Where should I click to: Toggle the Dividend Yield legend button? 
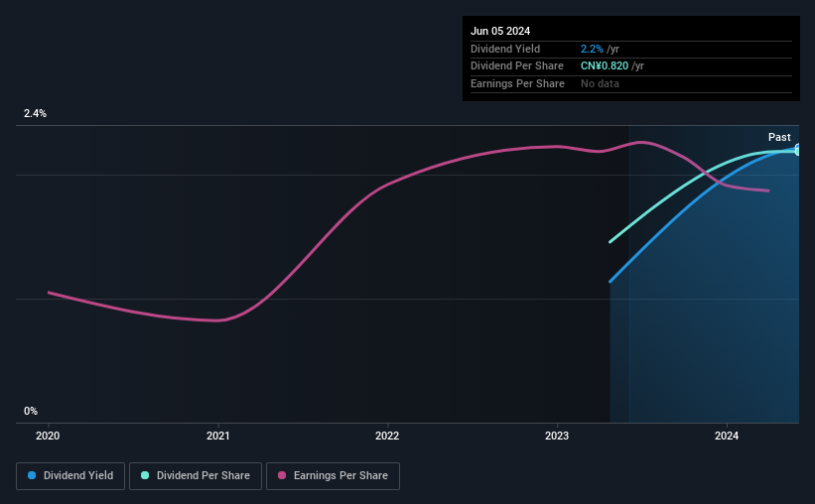point(70,476)
